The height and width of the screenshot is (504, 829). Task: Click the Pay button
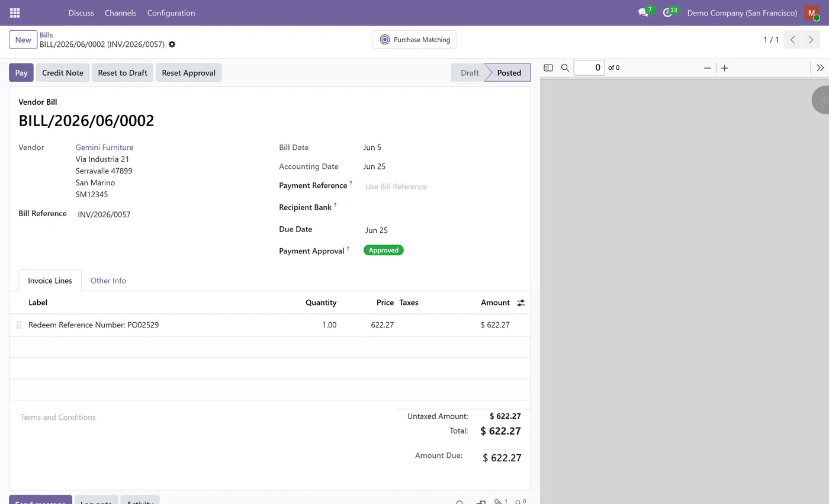point(21,73)
